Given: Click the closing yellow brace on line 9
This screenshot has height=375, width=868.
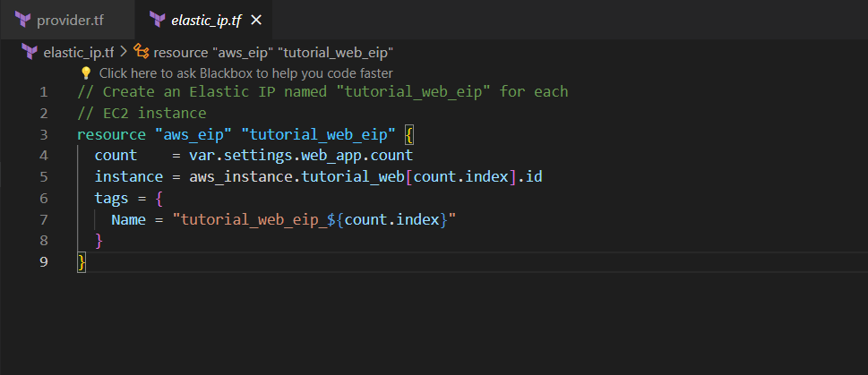Looking at the screenshot, I should pos(82,262).
